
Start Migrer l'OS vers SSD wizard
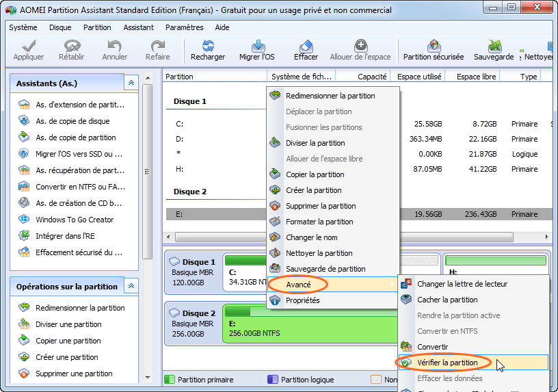[x=71, y=154]
